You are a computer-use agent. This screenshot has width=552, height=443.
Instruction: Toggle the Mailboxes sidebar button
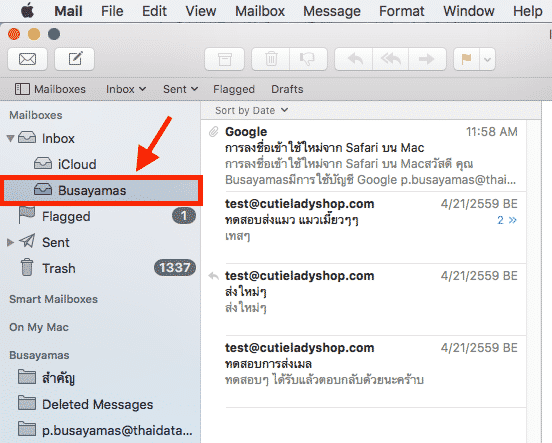[50, 89]
